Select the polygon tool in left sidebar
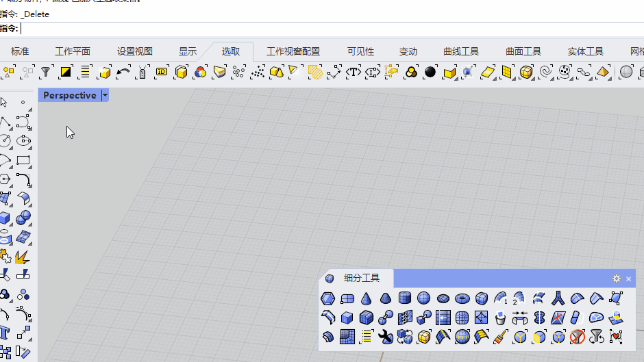Image resolution: width=644 pixels, height=362 pixels. pos(5,179)
